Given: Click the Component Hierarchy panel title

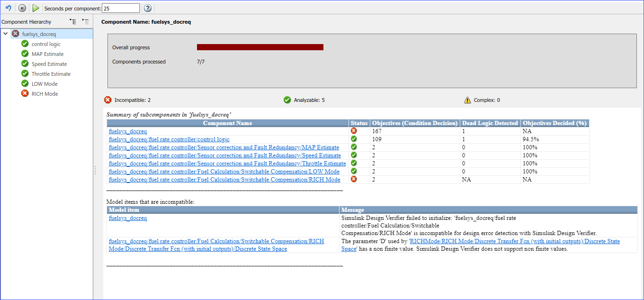Looking at the screenshot, I should pyautogui.click(x=27, y=22).
